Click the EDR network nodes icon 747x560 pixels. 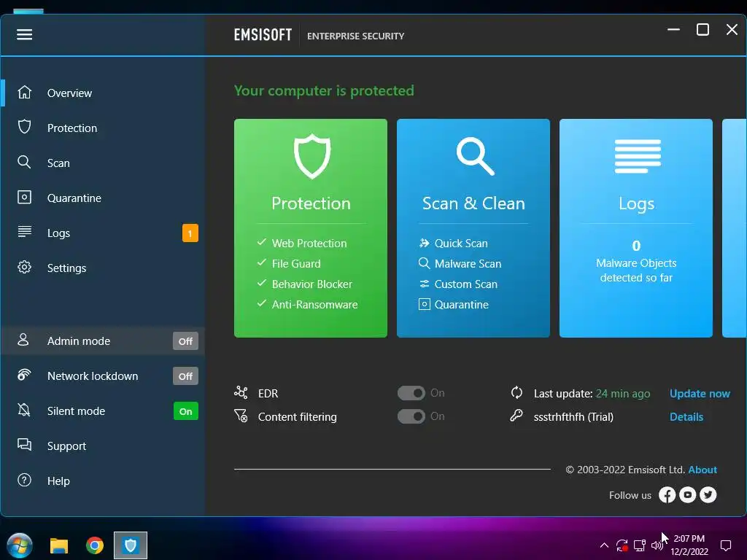(x=241, y=392)
